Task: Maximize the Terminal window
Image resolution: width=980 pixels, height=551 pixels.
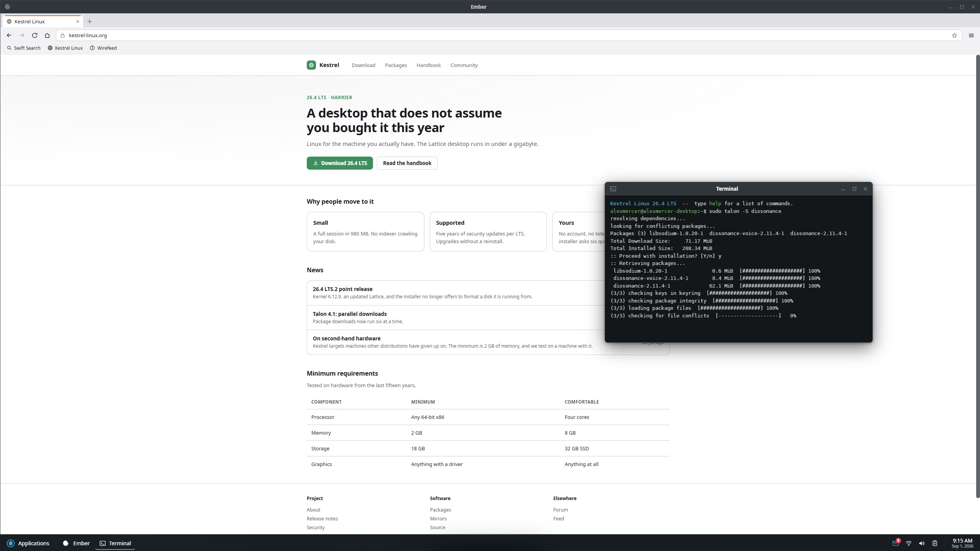Action: pos(854,189)
